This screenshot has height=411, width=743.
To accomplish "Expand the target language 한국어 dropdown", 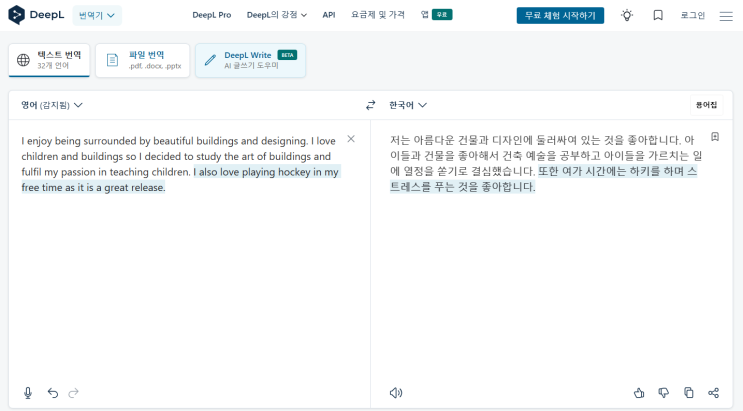I will [408, 105].
